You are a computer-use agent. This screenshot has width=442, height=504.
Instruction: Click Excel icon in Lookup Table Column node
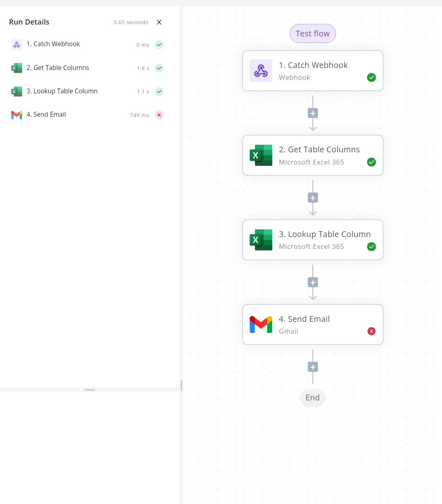tap(261, 240)
